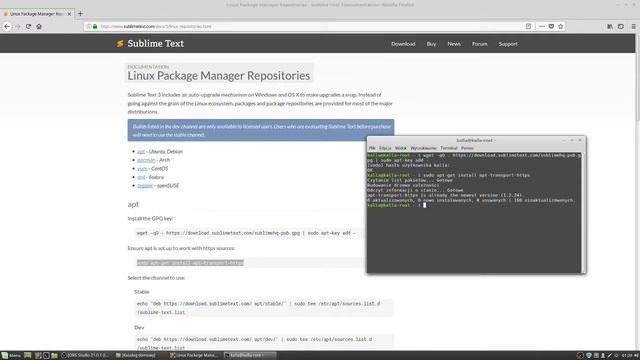The height and width of the screenshot is (360, 640).
Task: Click the Sublime Text logo
Action: click(150, 43)
